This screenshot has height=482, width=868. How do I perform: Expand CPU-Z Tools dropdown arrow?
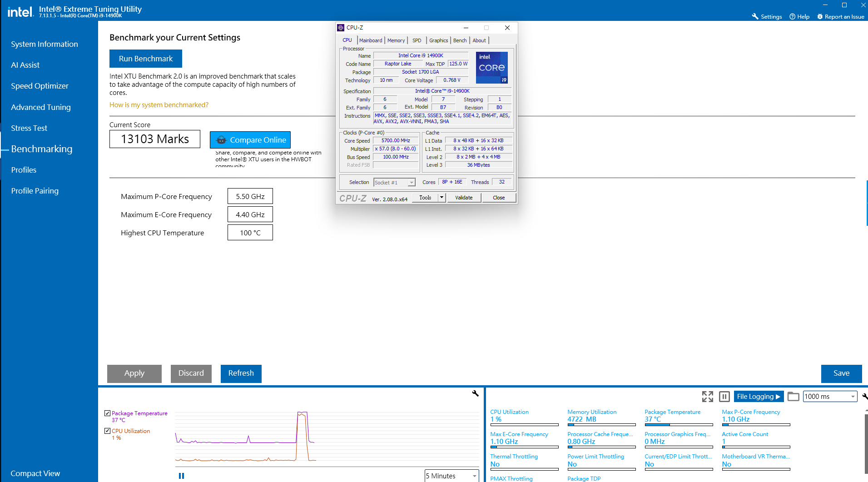coord(441,197)
